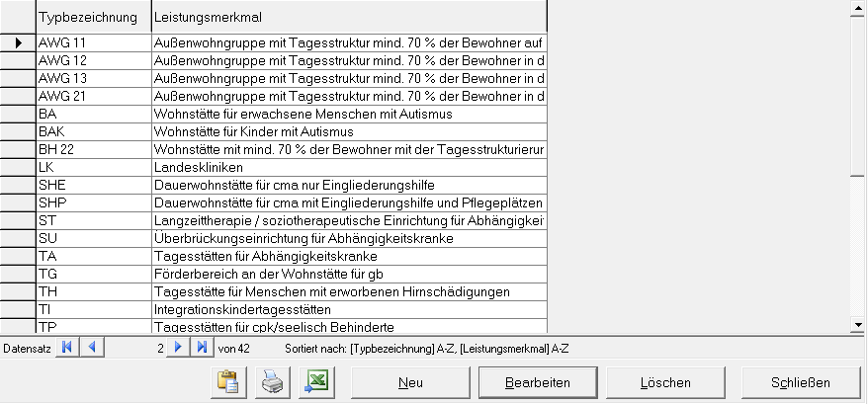Sort by the Typbezeichnung column header
The width and height of the screenshot is (868, 404).
[93, 18]
